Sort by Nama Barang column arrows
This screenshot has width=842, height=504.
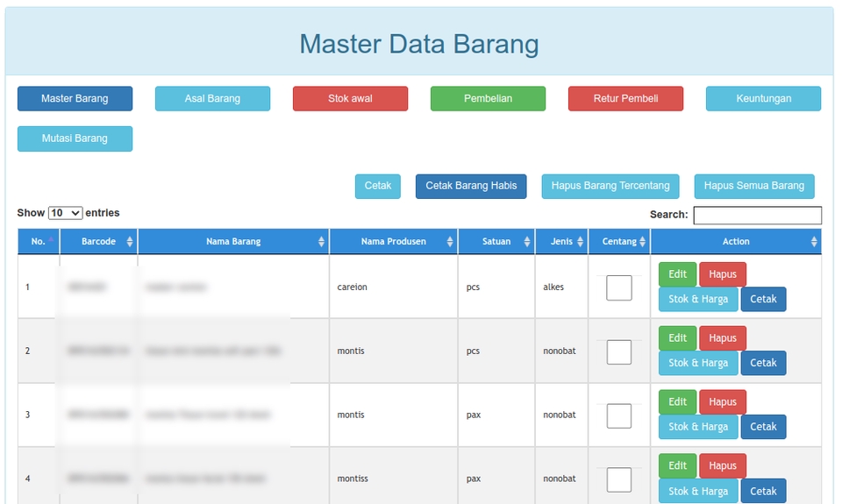321,242
